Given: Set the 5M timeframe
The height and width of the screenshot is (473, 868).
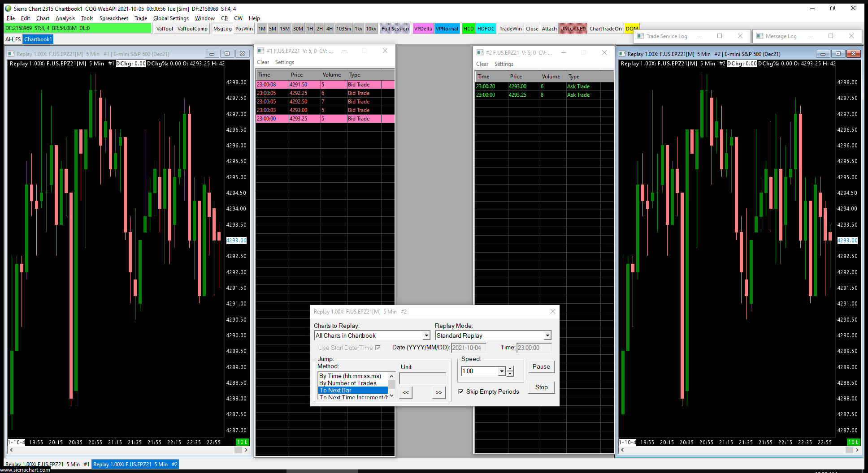Looking at the screenshot, I should 273,29.
